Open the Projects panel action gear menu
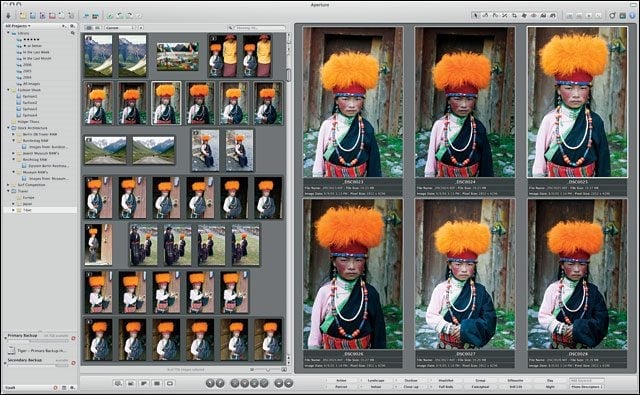This screenshot has width=640, height=395. 73,26
